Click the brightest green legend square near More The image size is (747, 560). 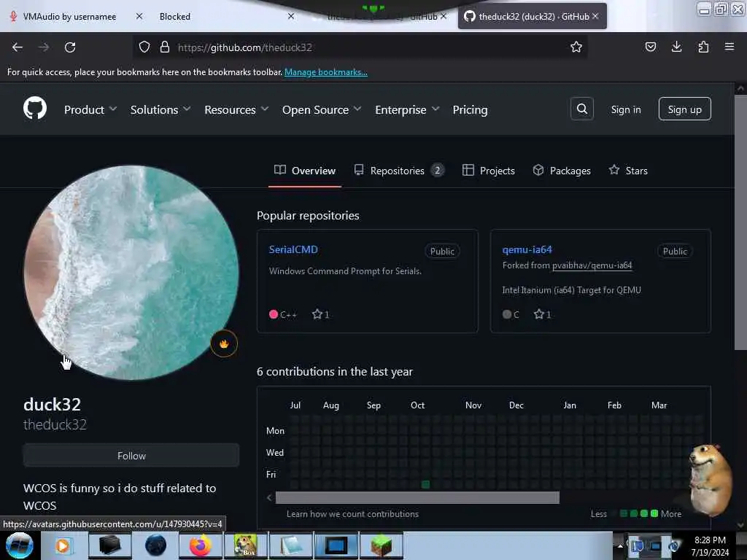point(654,513)
